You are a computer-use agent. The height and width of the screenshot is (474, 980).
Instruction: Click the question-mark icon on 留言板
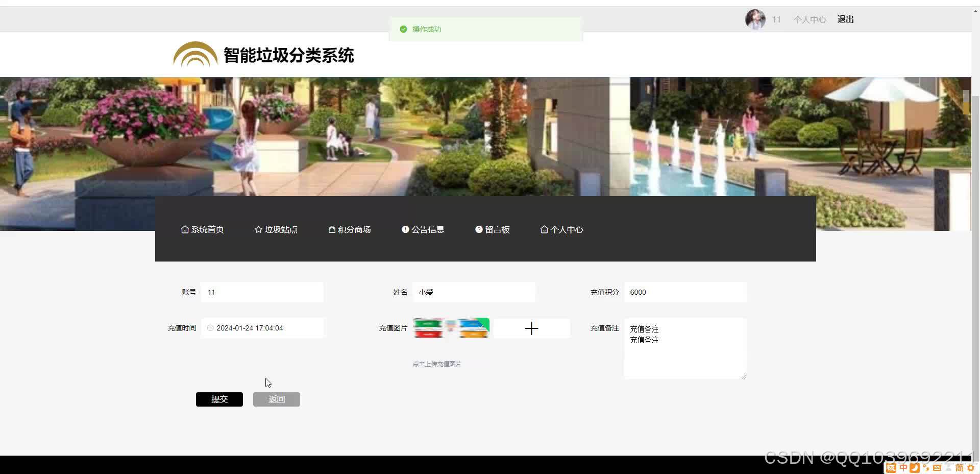pos(479,229)
